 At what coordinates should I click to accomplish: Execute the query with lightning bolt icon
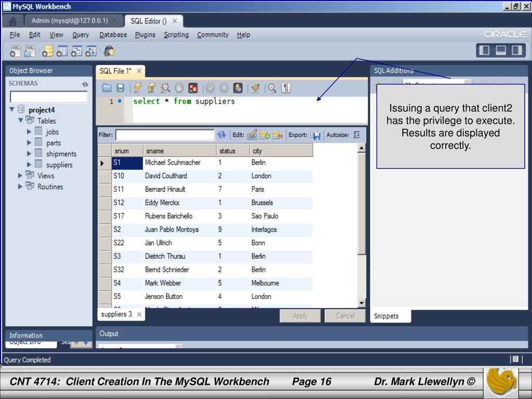(x=137, y=88)
